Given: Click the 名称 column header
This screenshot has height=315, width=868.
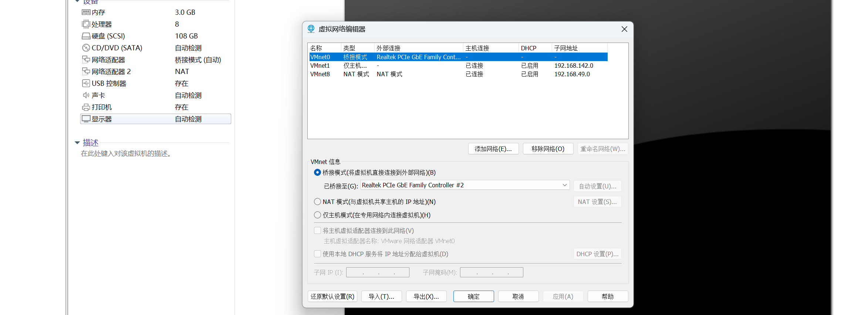Looking at the screenshot, I should (325, 48).
